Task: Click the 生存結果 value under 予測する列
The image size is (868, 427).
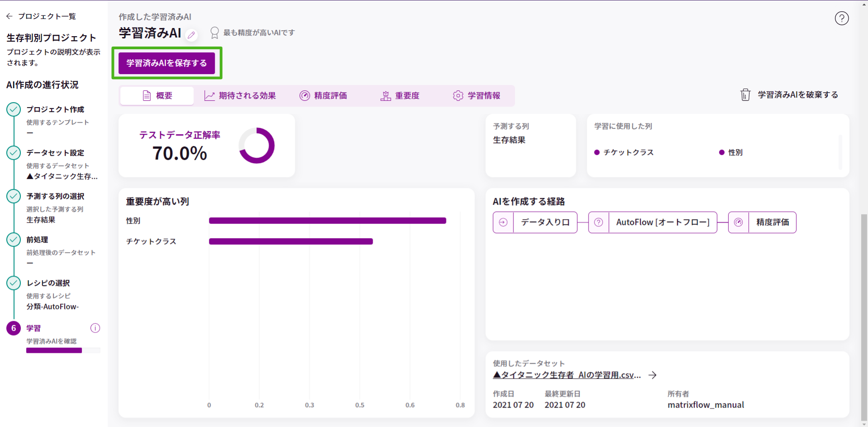Action: (x=509, y=140)
